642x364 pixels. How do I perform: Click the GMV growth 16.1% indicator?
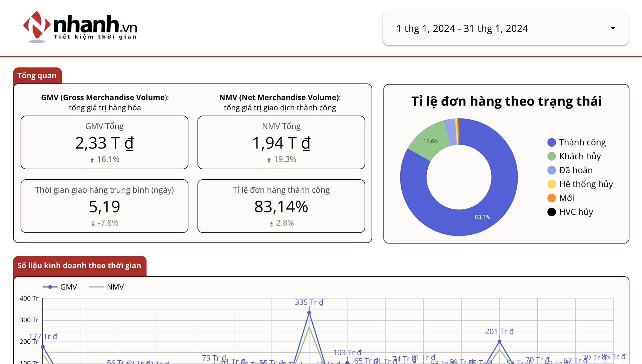105,159
